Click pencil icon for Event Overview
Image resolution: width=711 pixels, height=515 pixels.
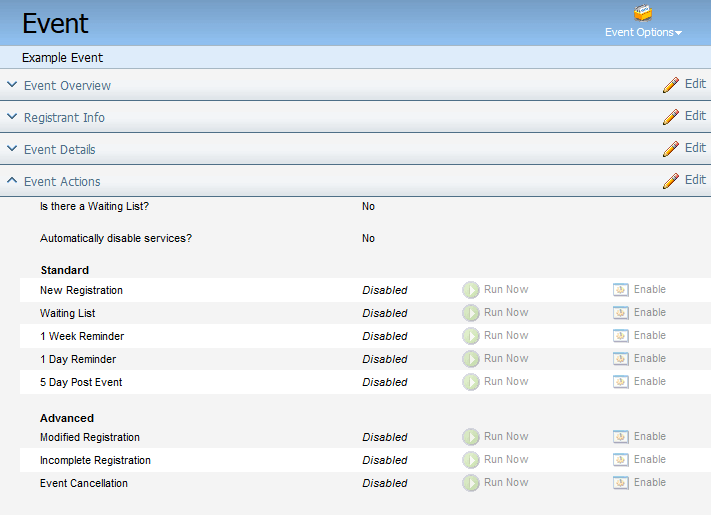[671, 85]
